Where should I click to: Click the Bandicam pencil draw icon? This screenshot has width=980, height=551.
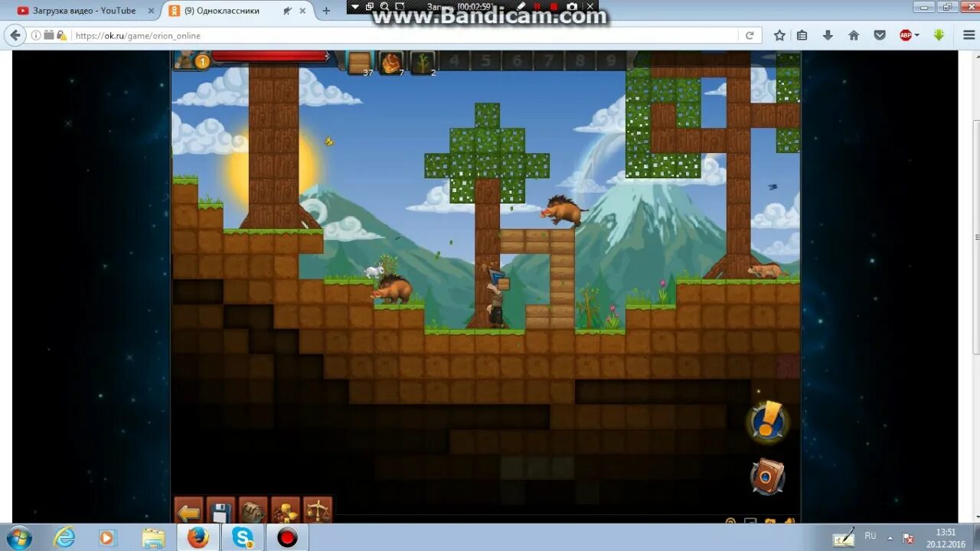(x=521, y=6)
